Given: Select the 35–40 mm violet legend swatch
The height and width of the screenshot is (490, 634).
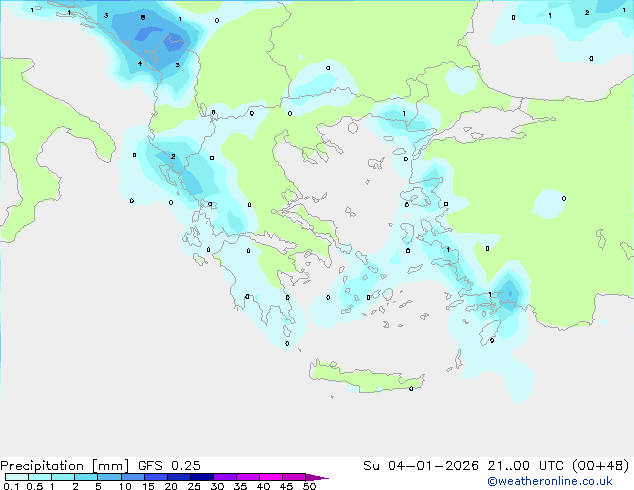Looking at the screenshot, I should tap(247, 477).
